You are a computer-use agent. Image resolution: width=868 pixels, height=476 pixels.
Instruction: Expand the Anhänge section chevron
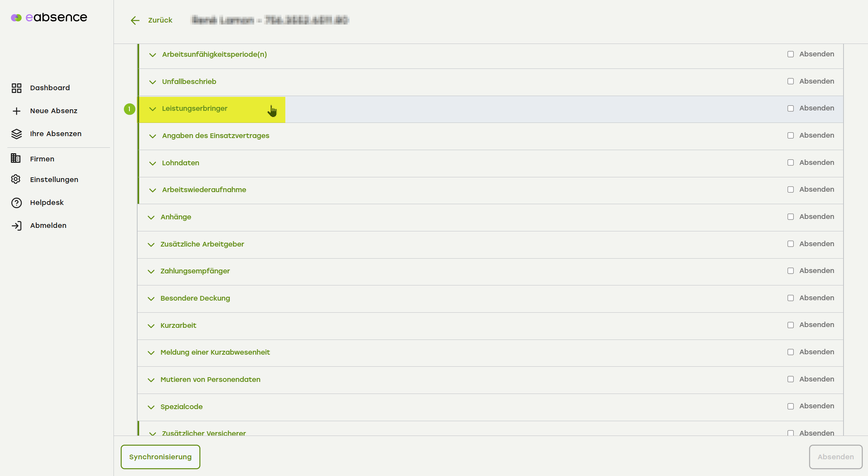click(151, 217)
